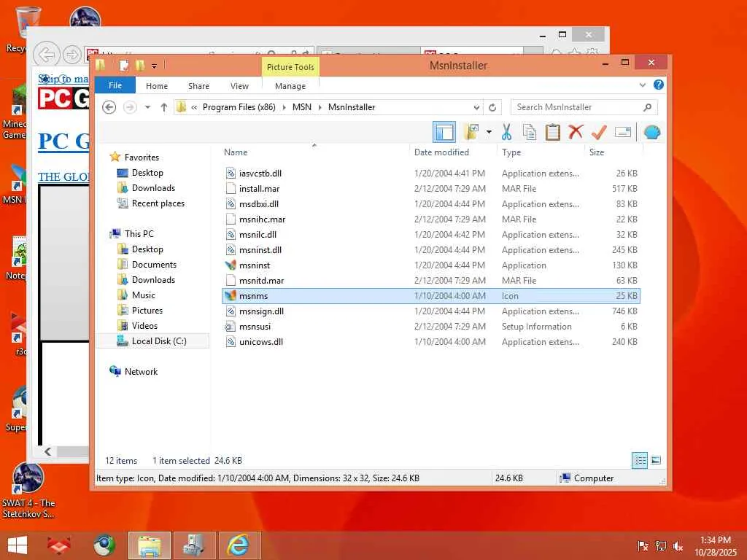Click the Paste clipboard icon
The image size is (747, 560).
pyautogui.click(x=552, y=132)
